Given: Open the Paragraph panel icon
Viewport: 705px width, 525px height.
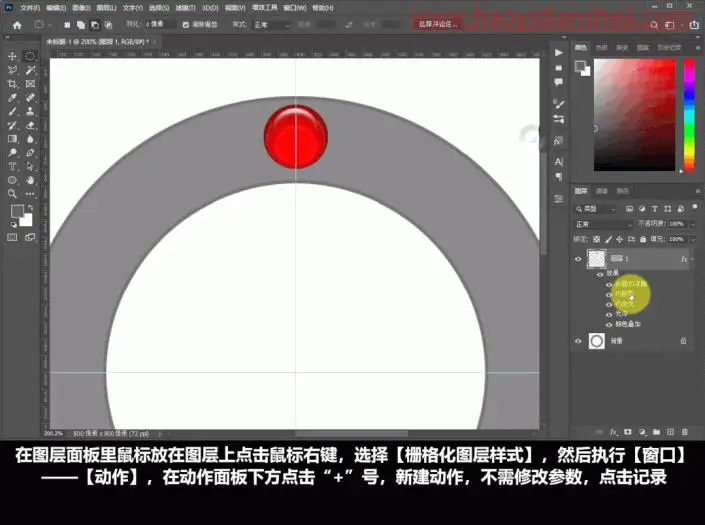Looking at the screenshot, I should tap(558, 177).
